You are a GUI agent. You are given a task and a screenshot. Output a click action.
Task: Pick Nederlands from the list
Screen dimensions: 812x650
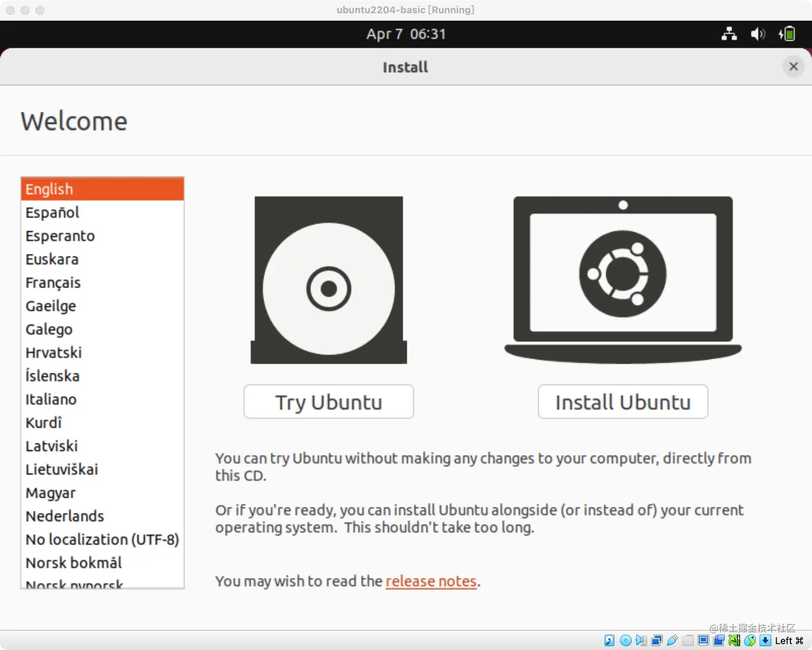(103, 516)
